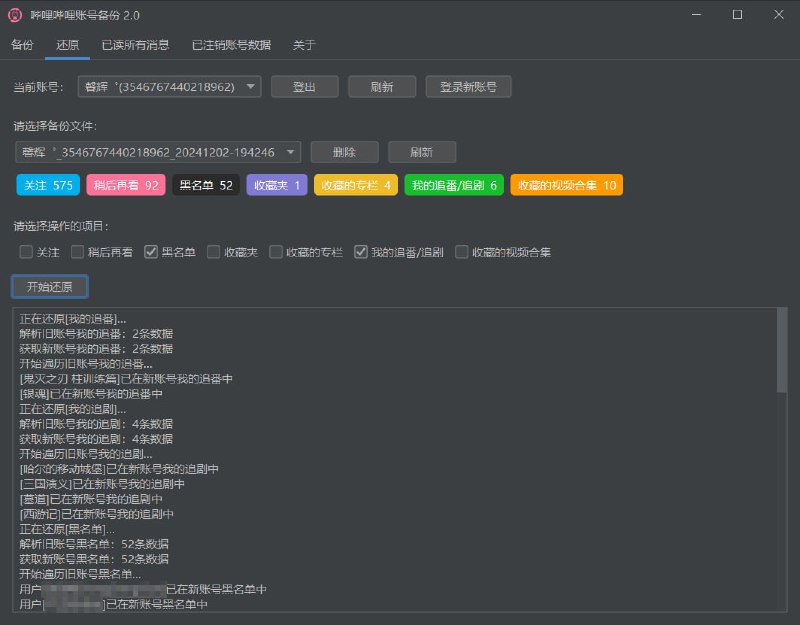Click the 登录新账号 button
This screenshot has height=625, width=800.
pyautogui.click(x=466, y=86)
